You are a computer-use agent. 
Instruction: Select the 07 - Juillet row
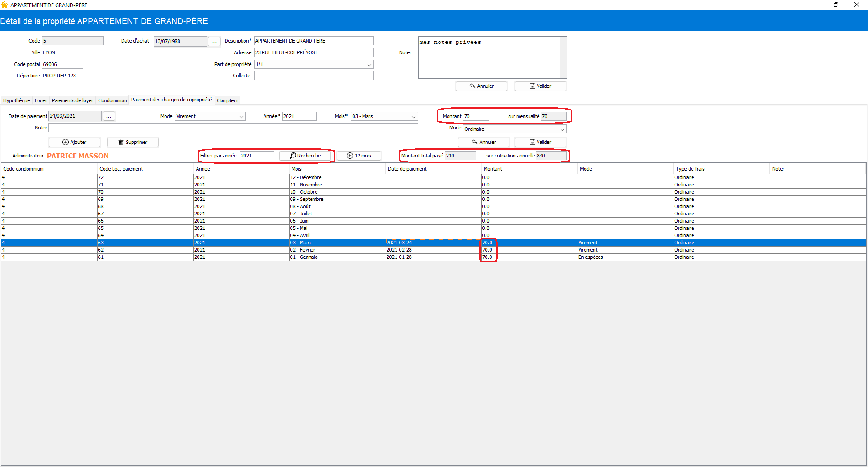tap(434, 214)
